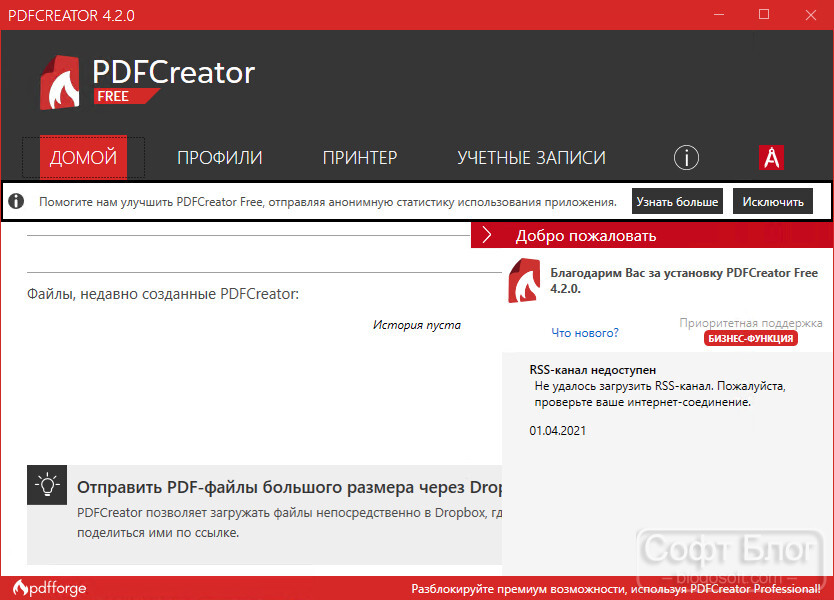Image resolution: width=834 pixels, height=600 pixels.
Task: Collapse the Добро пожаловать panel chevron
Action: pyautogui.click(x=487, y=235)
